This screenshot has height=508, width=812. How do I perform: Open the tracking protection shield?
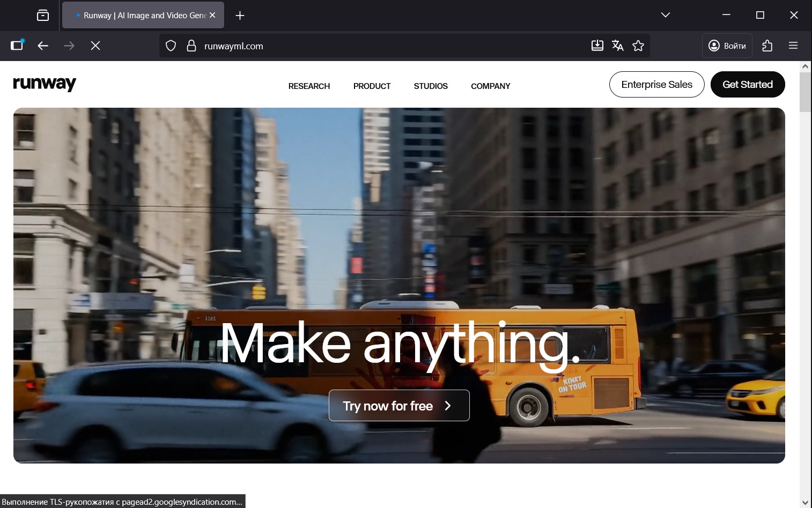[x=171, y=46]
